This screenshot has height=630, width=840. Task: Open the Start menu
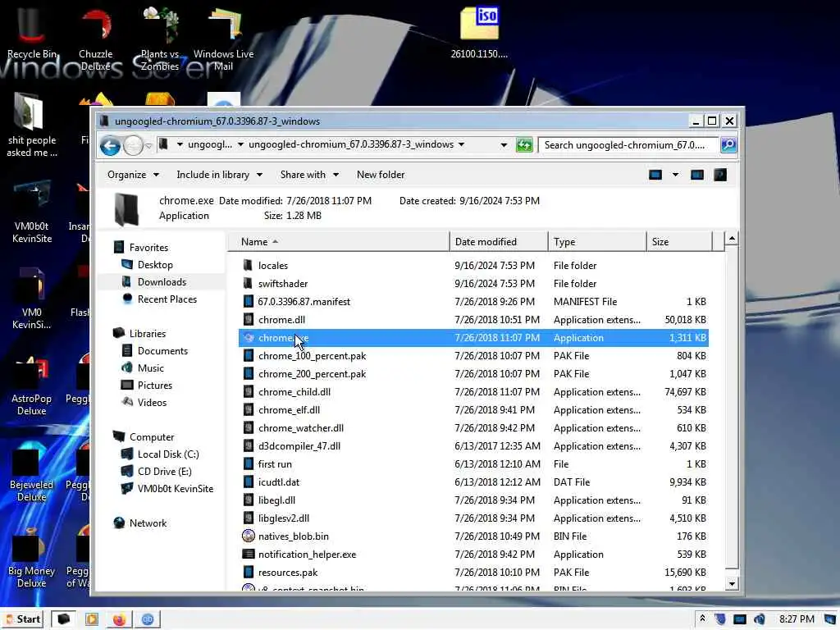[x=22, y=619]
